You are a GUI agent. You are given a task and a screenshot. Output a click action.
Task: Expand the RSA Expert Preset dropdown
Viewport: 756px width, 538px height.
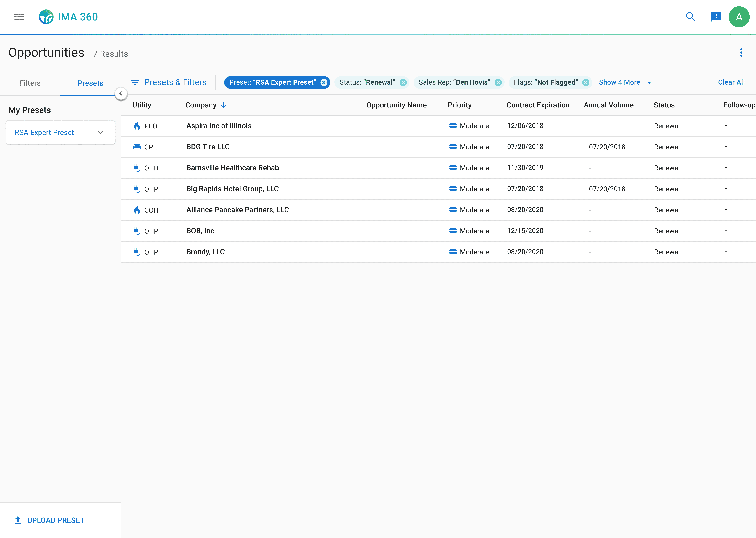coord(100,133)
